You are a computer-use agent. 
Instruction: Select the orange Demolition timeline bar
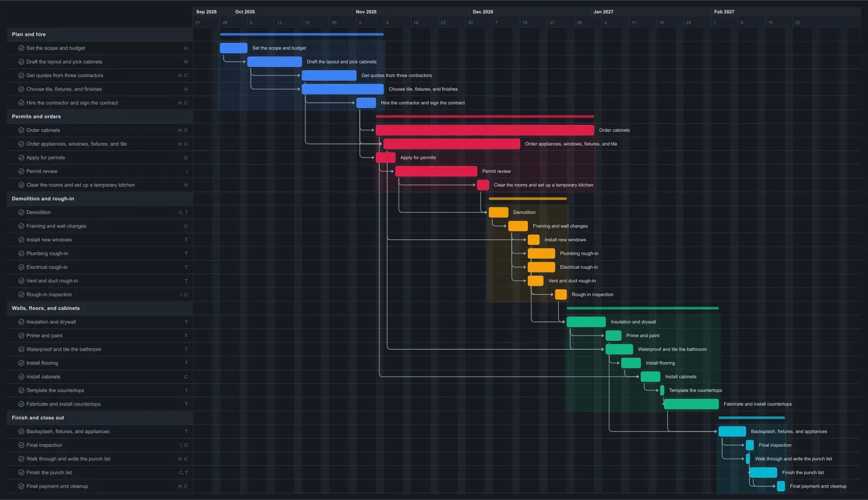pos(499,212)
